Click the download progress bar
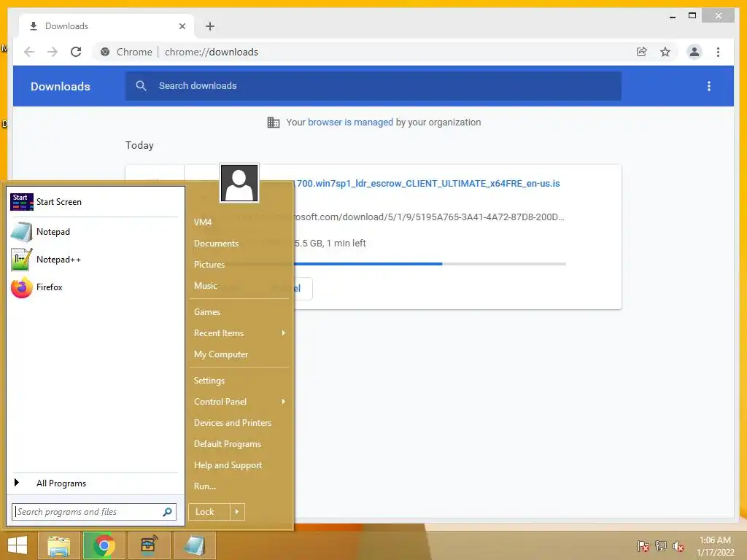Image resolution: width=747 pixels, height=560 pixels. pos(430,264)
